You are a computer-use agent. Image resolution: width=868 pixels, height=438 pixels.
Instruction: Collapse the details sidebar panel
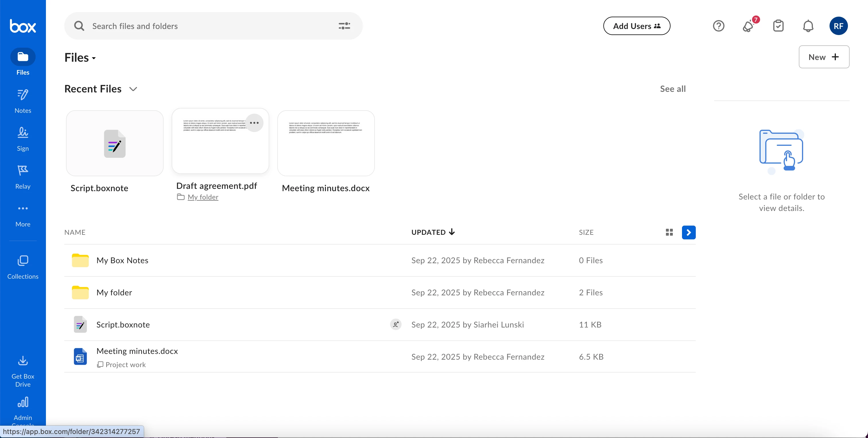click(688, 232)
